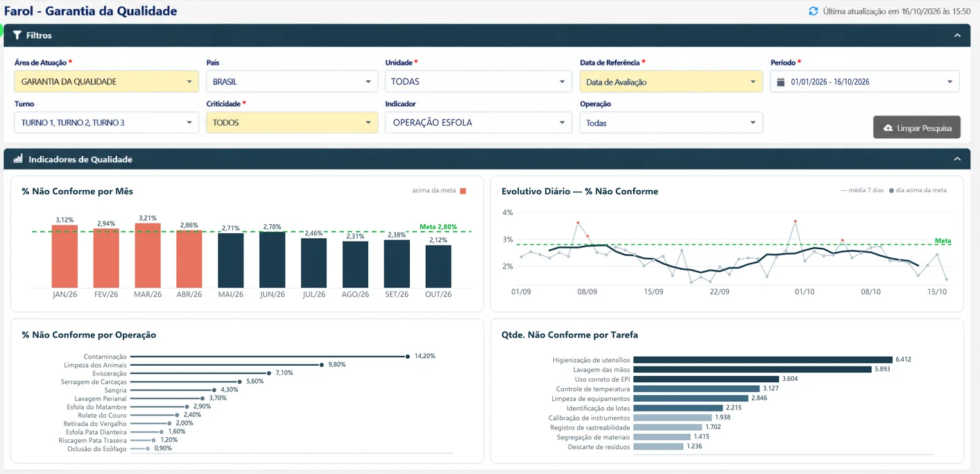This screenshot has height=474, width=980.
Task: Click the 'Qtde. Não Conforme por Tarefa' title
Action: tap(569, 335)
